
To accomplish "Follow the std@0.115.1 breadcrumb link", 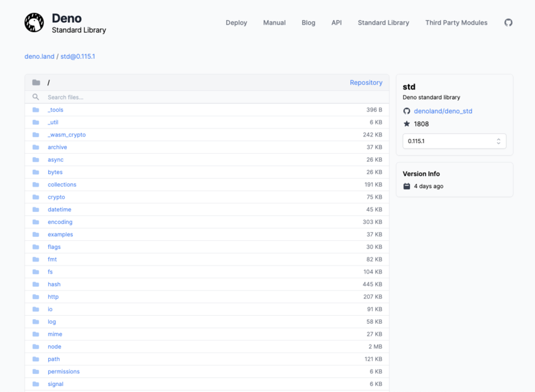I will tap(78, 56).
